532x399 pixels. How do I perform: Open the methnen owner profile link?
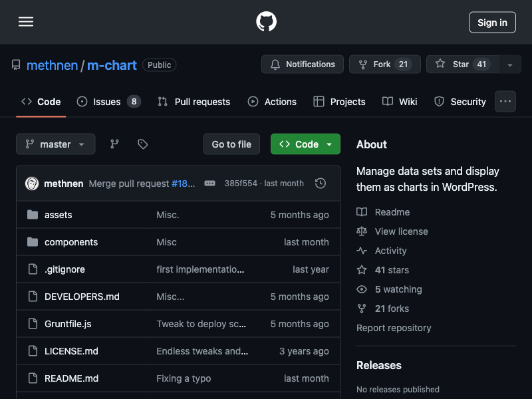pos(52,65)
